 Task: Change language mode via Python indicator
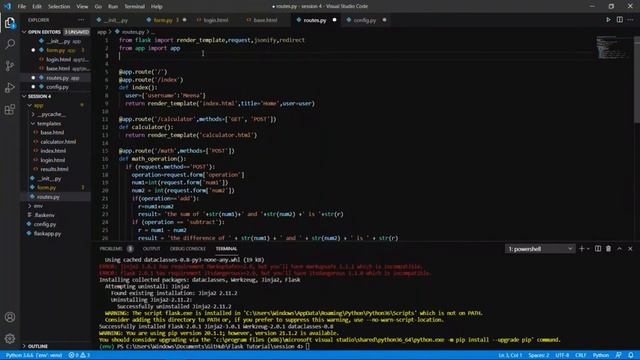(x=600, y=356)
